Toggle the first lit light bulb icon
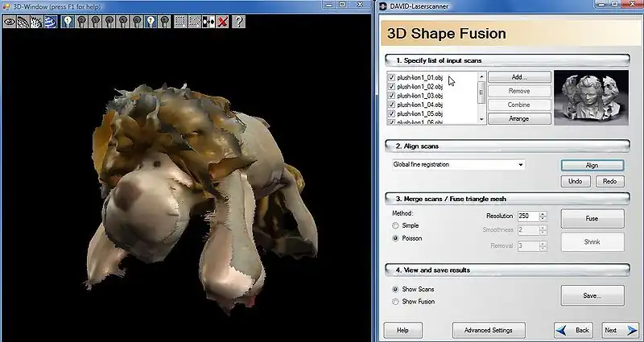This screenshot has width=644, height=342. [x=68, y=22]
